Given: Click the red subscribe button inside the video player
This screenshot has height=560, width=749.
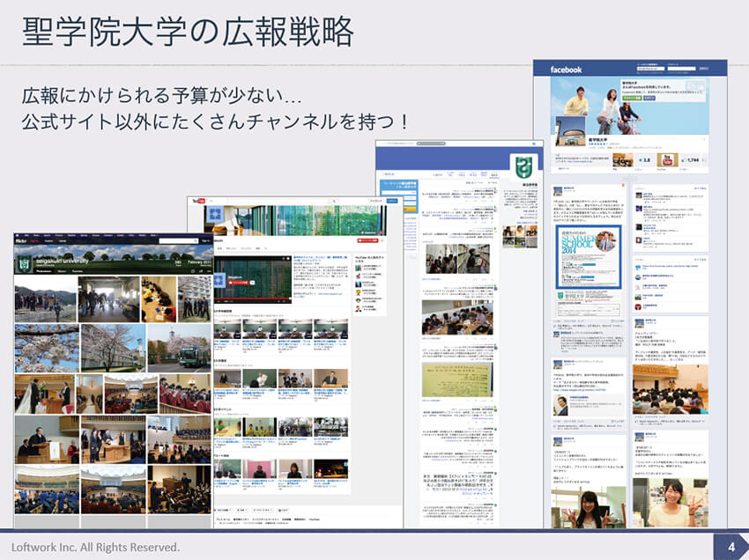Looking at the screenshot, I should (240, 283).
